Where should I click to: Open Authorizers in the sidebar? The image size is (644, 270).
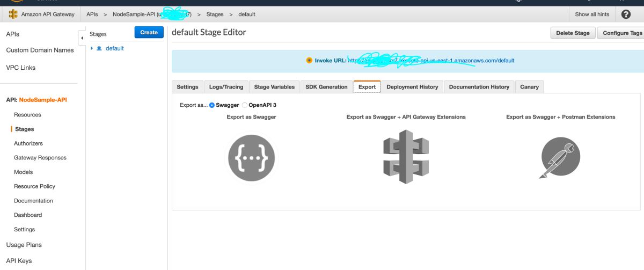coord(28,144)
